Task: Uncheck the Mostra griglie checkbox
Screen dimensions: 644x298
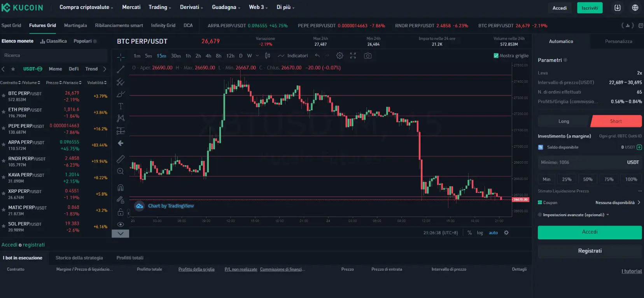Action: pyautogui.click(x=496, y=56)
